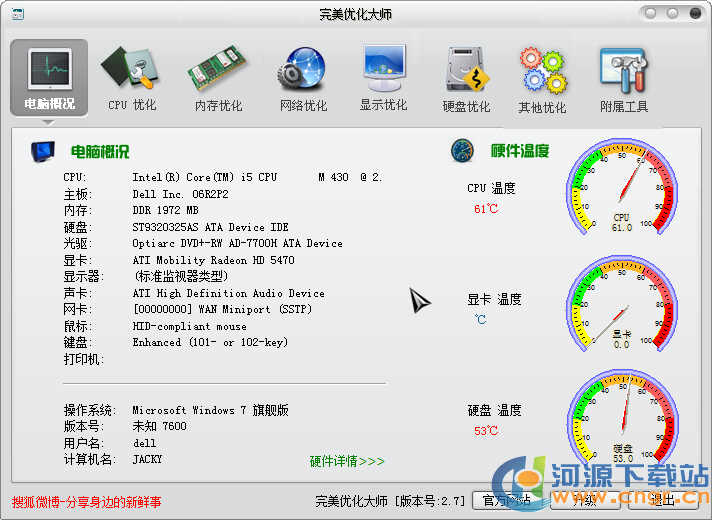Select the 内存 value DDR 1972 MB

[165, 210]
